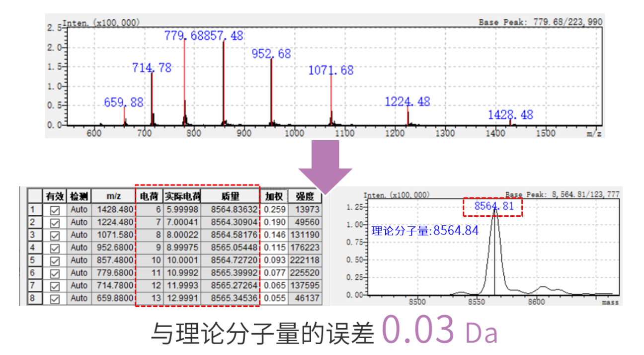This screenshot has height=355, width=644.
Task: Select the intensity cell 225520
Action: coord(306,273)
